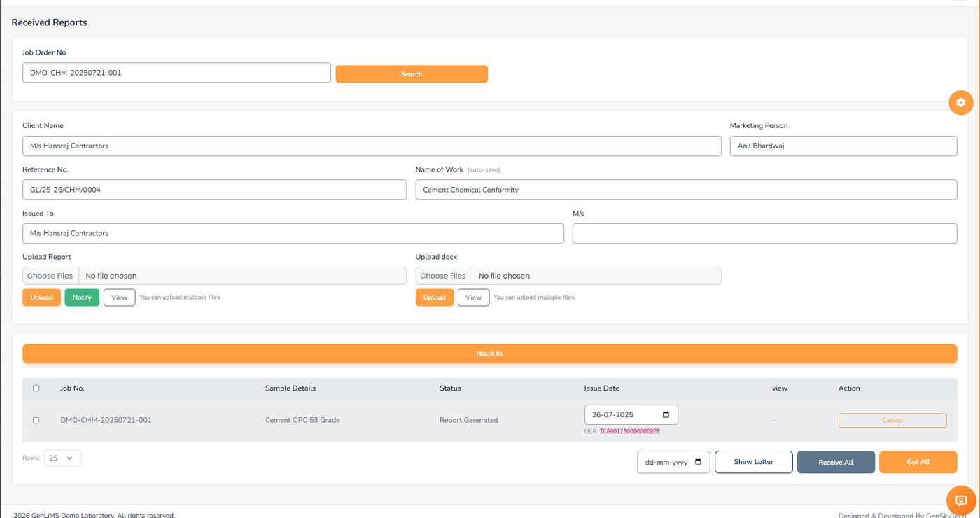Viewport: 980px width, 518px height.
Task: Click the Job No. column header
Action: click(72, 388)
